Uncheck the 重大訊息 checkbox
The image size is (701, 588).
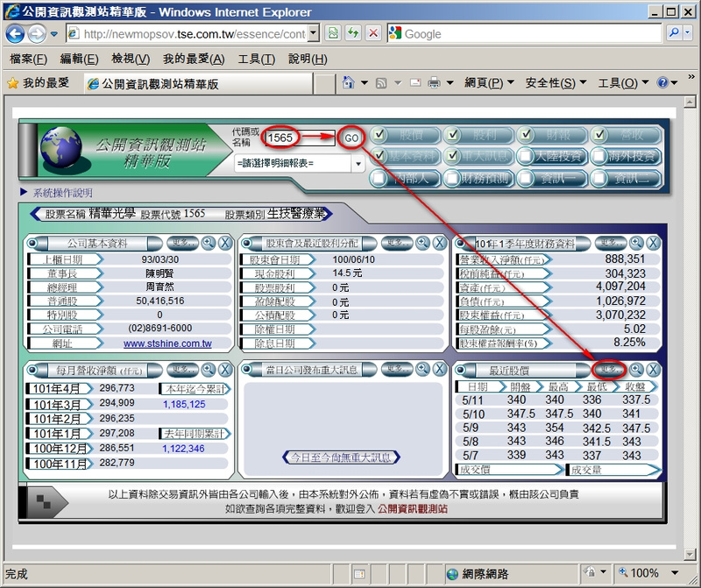[x=453, y=156]
